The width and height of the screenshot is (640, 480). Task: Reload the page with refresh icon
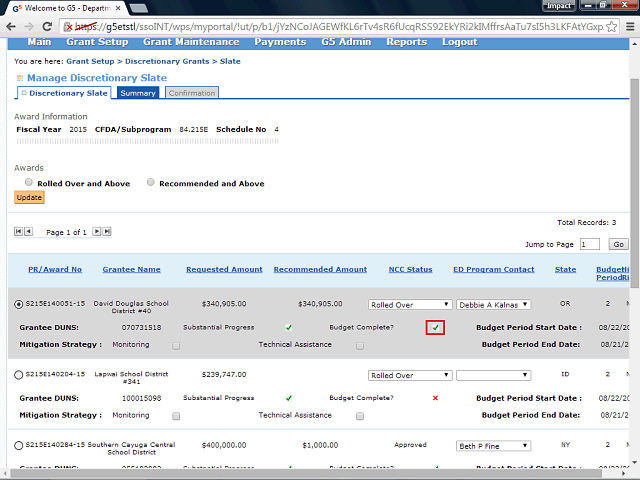coord(47,27)
